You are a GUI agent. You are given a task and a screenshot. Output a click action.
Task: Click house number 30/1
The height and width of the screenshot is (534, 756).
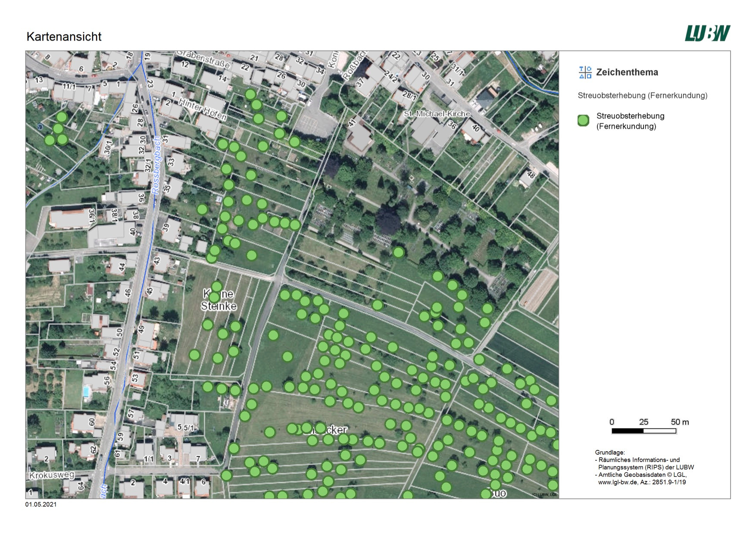[x=108, y=147]
